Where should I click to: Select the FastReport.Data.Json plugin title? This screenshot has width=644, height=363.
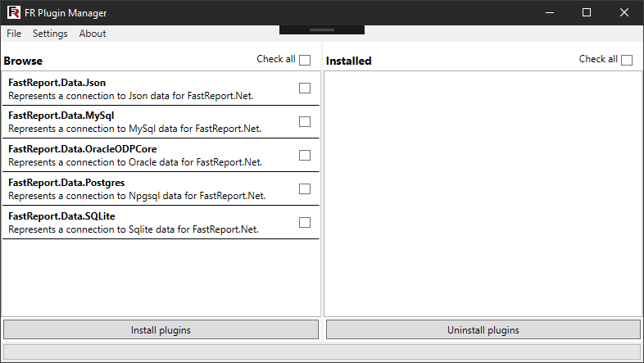click(x=57, y=83)
